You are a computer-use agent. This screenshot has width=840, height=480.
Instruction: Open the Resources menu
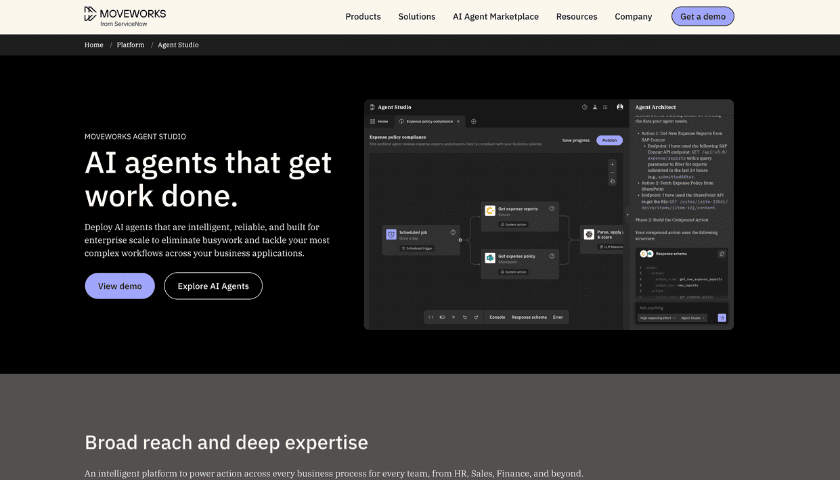pyautogui.click(x=576, y=17)
